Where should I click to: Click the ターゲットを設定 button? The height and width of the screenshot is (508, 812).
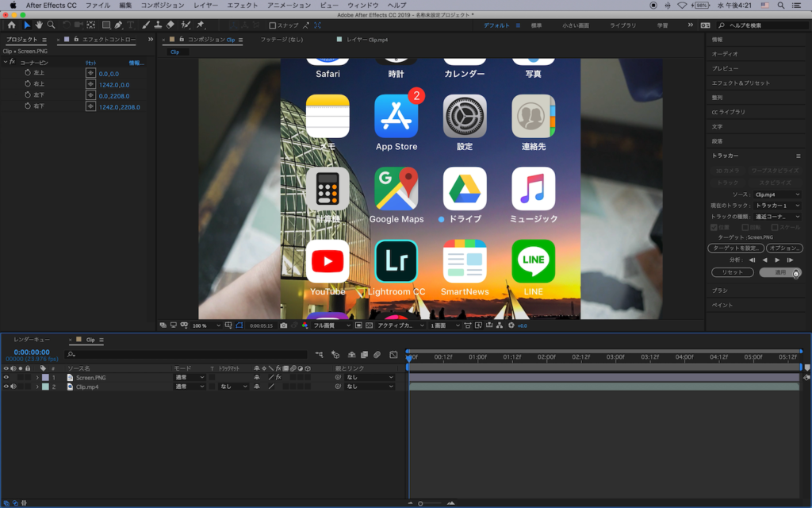(x=736, y=248)
